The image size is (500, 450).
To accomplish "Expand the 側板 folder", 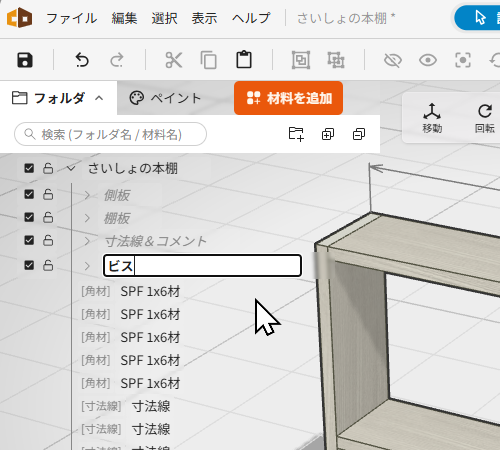I will (x=87, y=195).
